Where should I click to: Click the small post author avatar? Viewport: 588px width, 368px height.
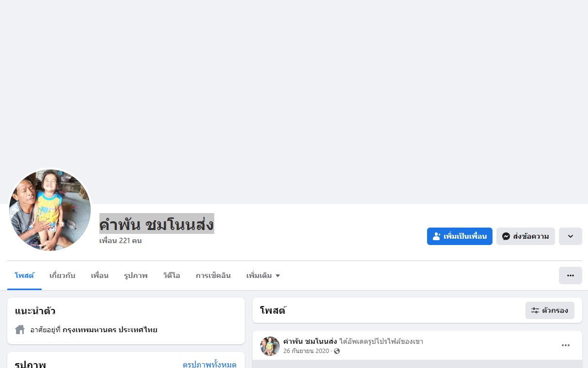(270, 346)
